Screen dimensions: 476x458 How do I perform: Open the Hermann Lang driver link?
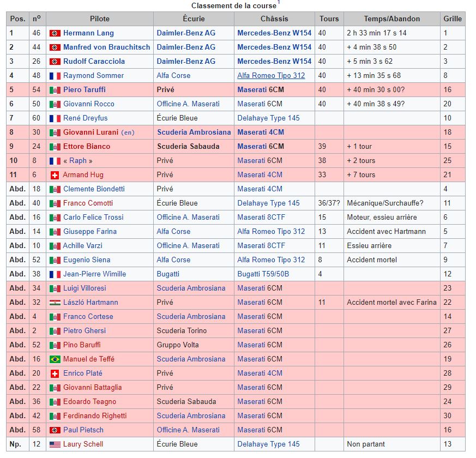pyautogui.click(x=88, y=33)
